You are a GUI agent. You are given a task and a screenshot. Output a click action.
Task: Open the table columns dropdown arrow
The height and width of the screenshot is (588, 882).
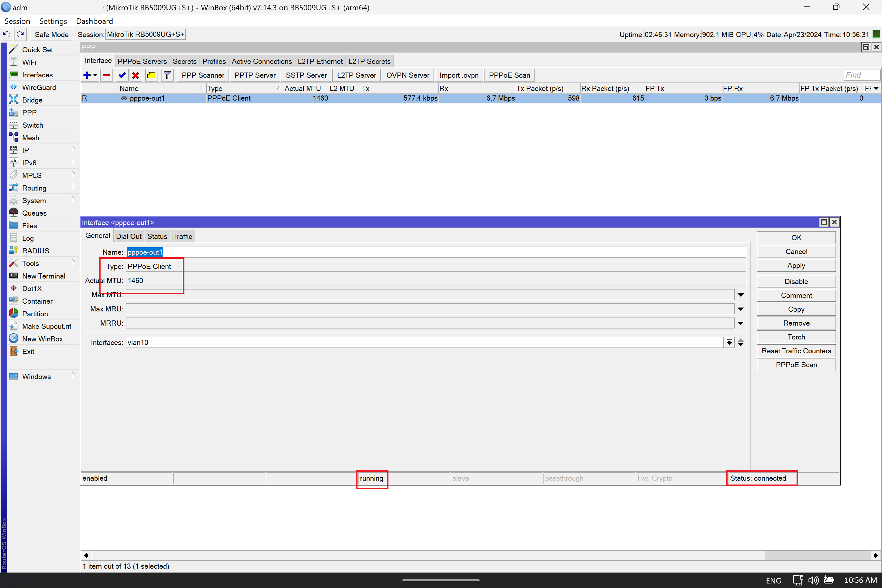(876, 88)
